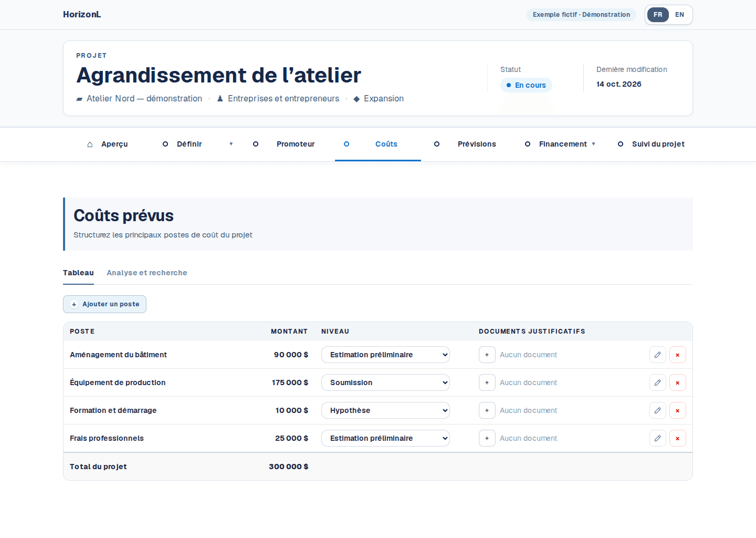Image resolution: width=756 pixels, height=538 pixels.
Task: Click the Expansion project tag
Action: coord(379,99)
